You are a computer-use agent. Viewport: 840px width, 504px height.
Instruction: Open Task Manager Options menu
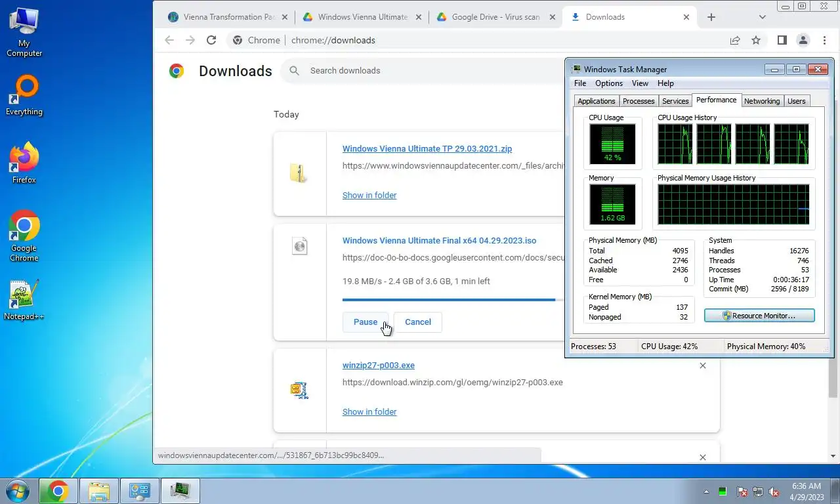tap(609, 83)
